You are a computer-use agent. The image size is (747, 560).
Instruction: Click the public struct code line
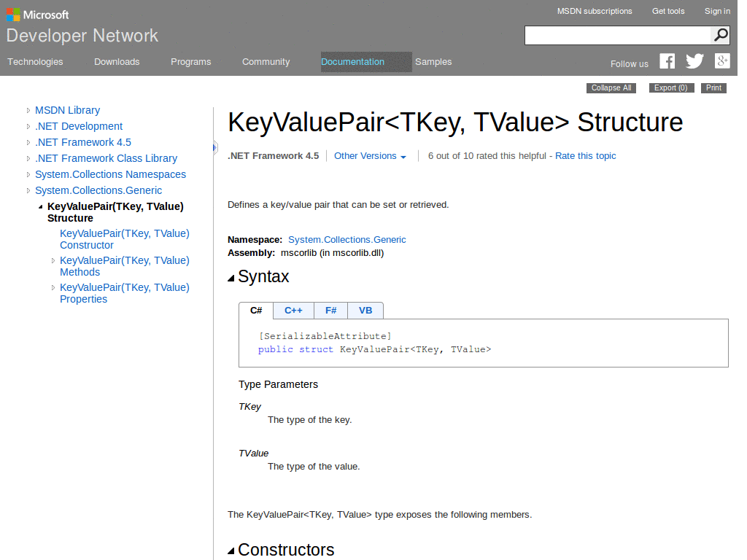(x=374, y=349)
